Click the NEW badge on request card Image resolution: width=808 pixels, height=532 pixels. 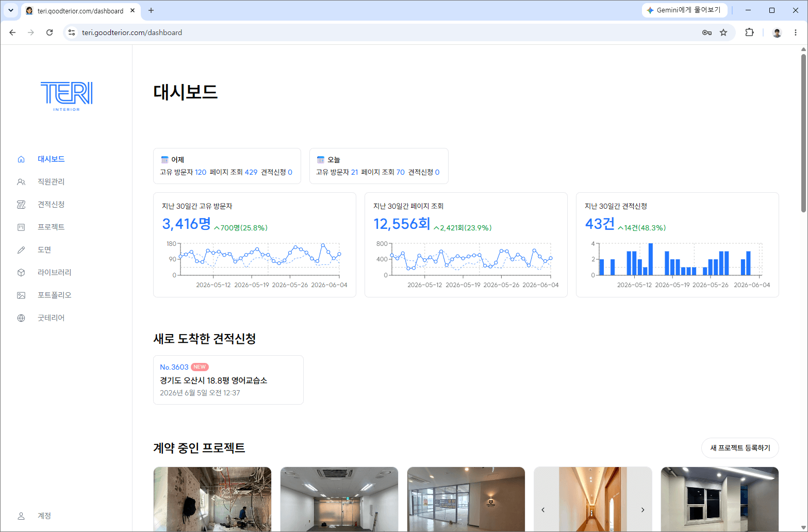click(x=200, y=367)
